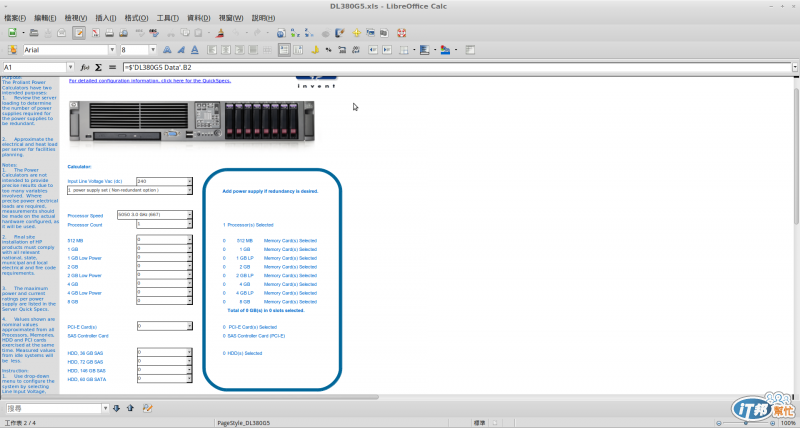Apply Italic formatting
Viewport: 800px width, 428px height.
click(181, 49)
